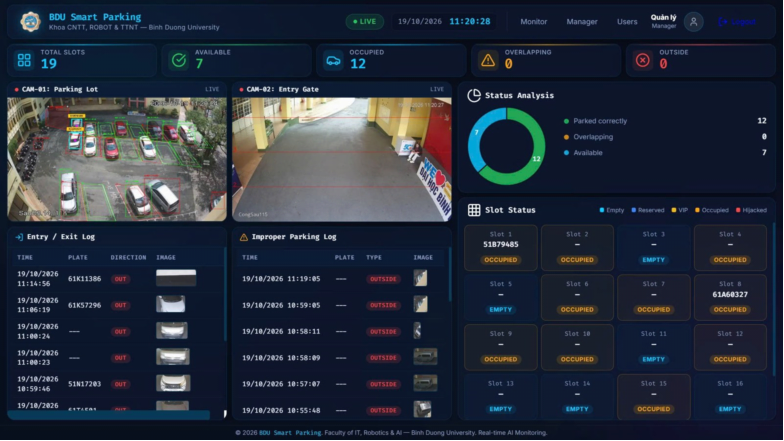This screenshot has width=784, height=441.
Task: Click plate number 61K57296 in the log
Action: (x=84, y=305)
